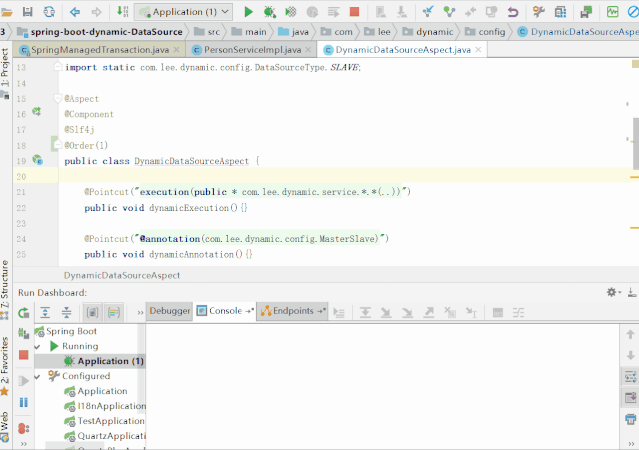Fold the imports block at line 13
The height and width of the screenshot is (450, 639).
click(58, 66)
